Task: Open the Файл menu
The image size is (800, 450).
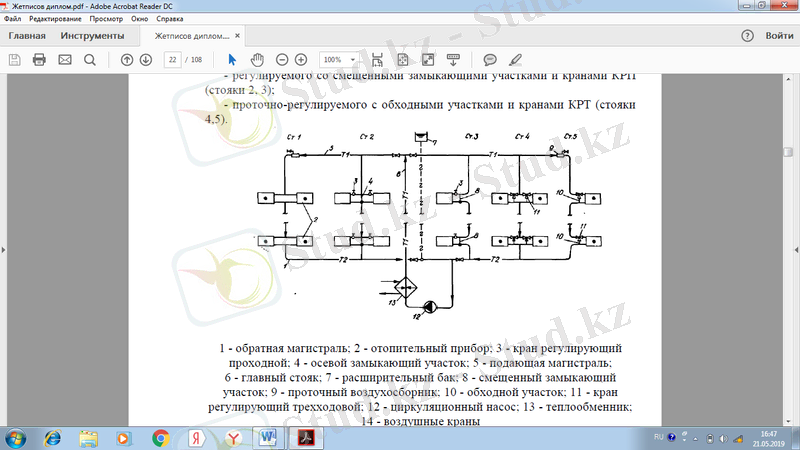Action: [x=13, y=19]
